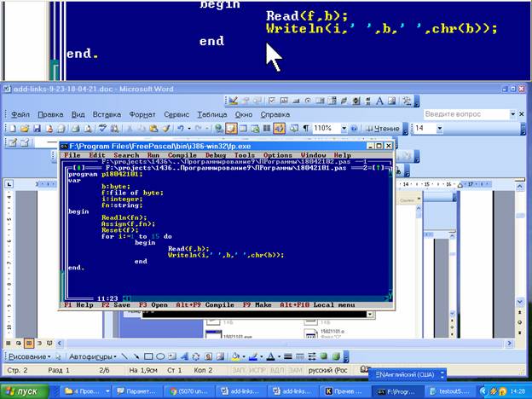The width and height of the screenshot is (532, 399).
Task: Click Chrome '(5070 un...' taskbar button
Action: point(188,391)
